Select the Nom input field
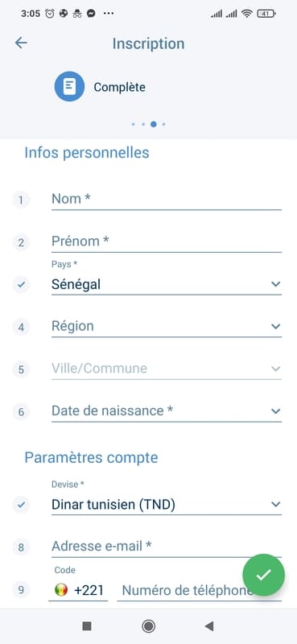297x644 pixels. 167,200
